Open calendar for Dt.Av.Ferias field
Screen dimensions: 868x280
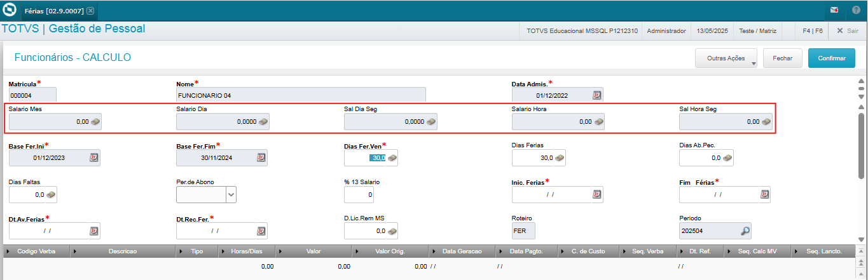[94, 230]
